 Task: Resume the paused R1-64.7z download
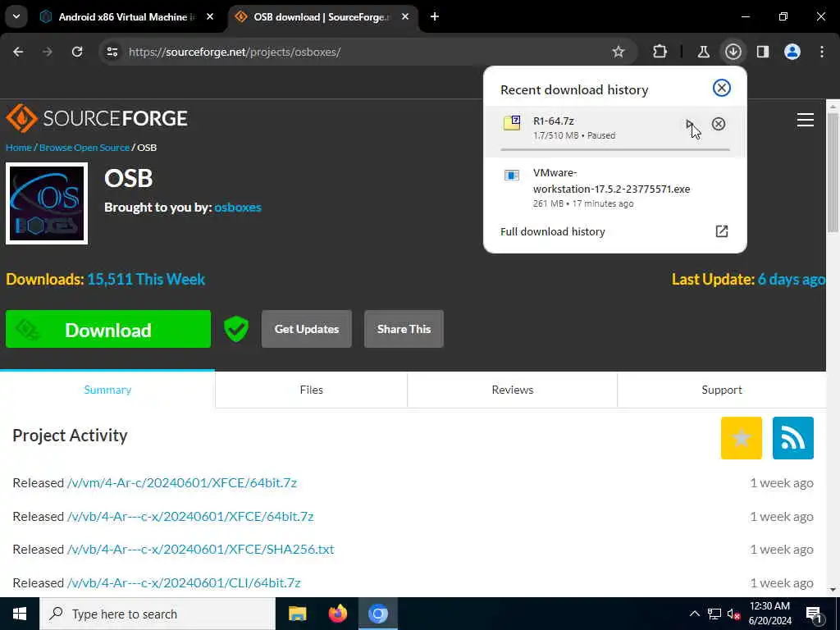click(689, 125)
